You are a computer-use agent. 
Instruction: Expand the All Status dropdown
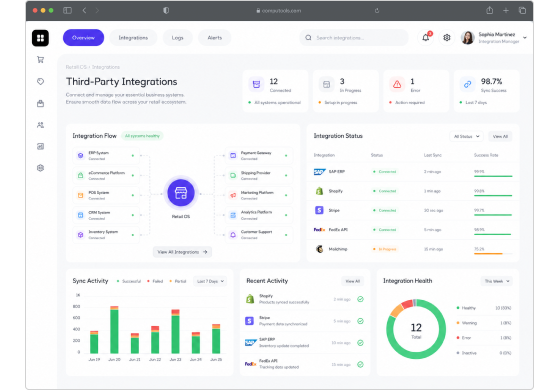tap(466, 136)
